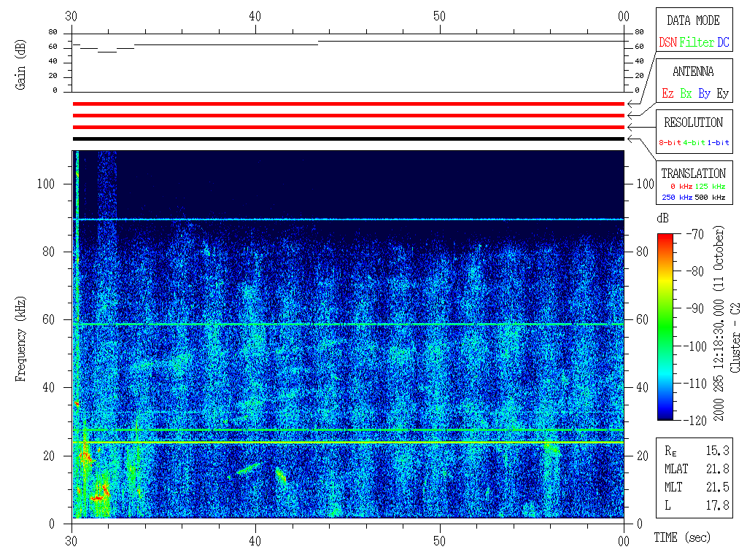Click the 8-bit resolution label

(x=670, y=143)
